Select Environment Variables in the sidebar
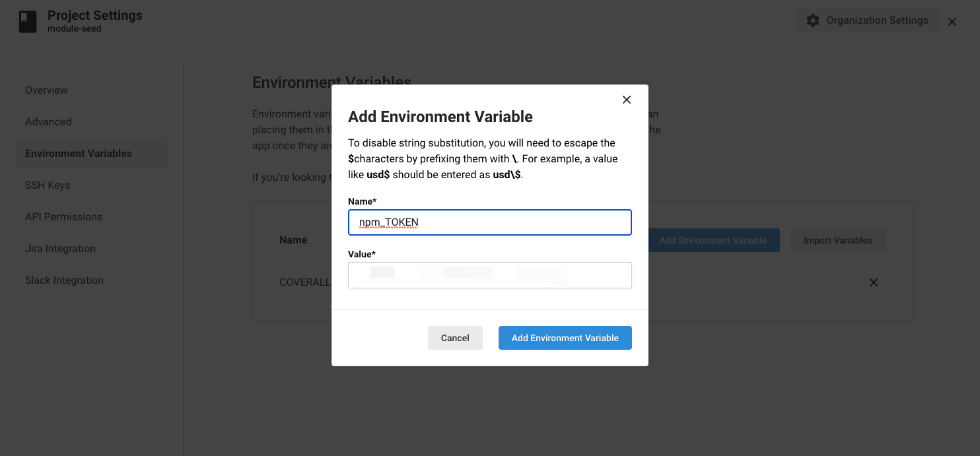The image size is (980, 456). click(x=79, y=153)
